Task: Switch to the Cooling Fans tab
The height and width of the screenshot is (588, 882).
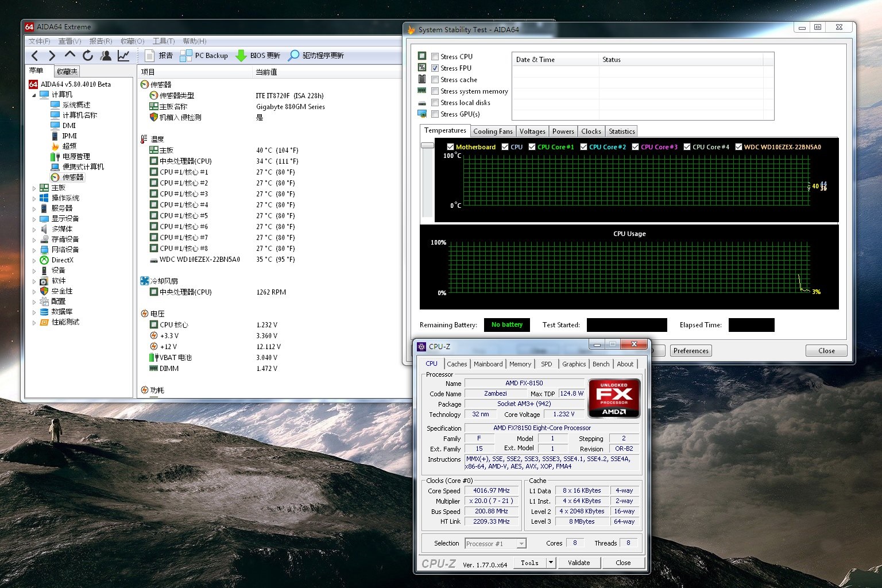Action: pos(493,131)
